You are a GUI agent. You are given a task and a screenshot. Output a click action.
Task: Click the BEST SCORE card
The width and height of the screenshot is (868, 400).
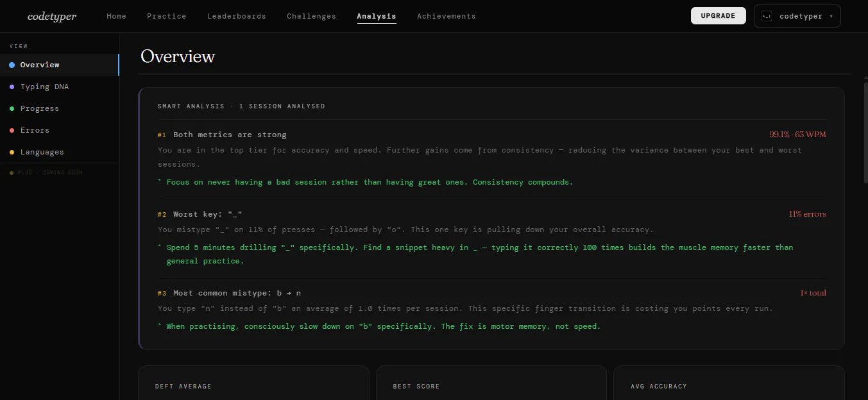point(491,383)
